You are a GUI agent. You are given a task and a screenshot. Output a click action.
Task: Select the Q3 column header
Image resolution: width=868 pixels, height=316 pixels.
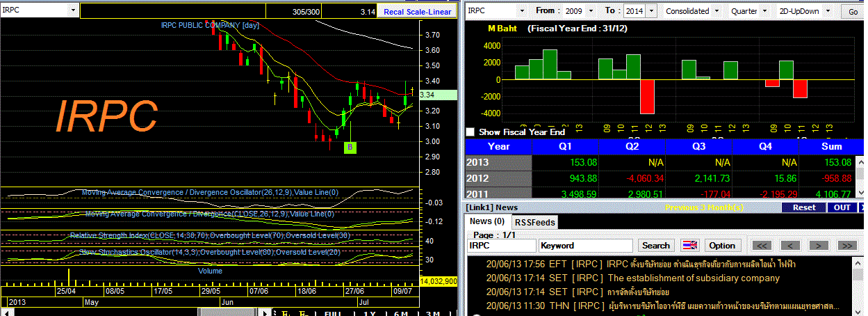698,146
